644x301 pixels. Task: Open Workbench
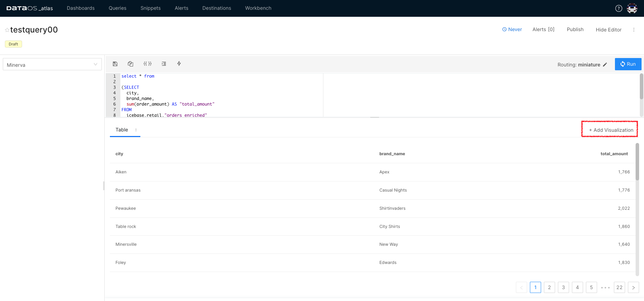pyautogui.click(x=258, y=8)
